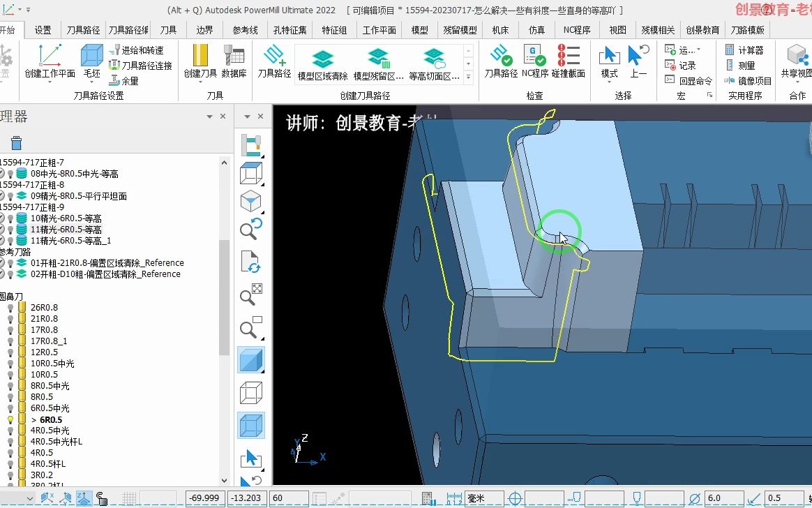This screenshot has height=508, width=812.
Task: Toggle light bulb for toolpath 08中光-8R0.5中光-等高
Action: (x=10, y=174)
